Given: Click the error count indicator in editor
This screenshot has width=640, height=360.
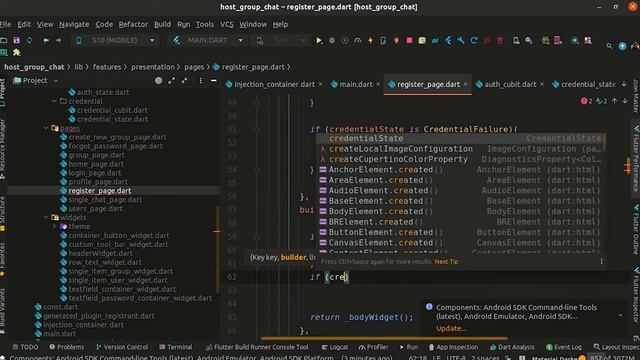Looking at the screenshot, I should 587,101.
